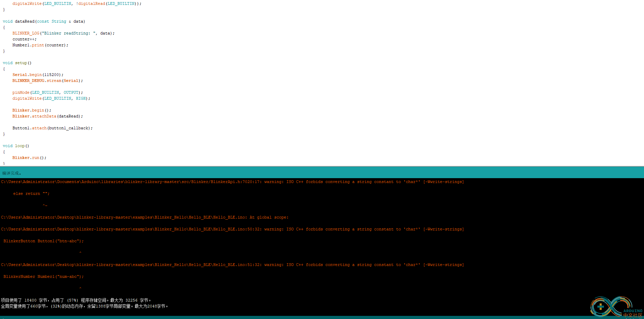Image resolution: width=644 pixels, height=319 pixels.
Task: Place cursor on 'counter++;' line
Action: pos(24,39)
